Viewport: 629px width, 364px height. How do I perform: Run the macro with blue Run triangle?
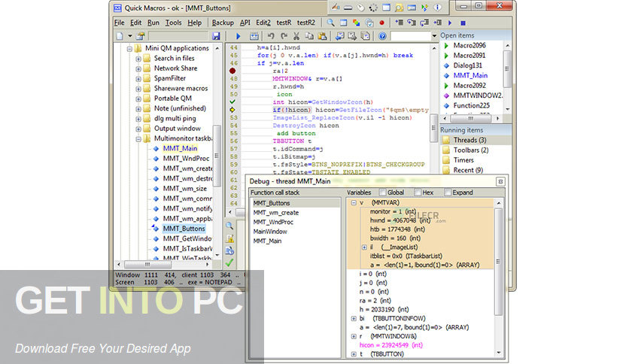[239, 36]
